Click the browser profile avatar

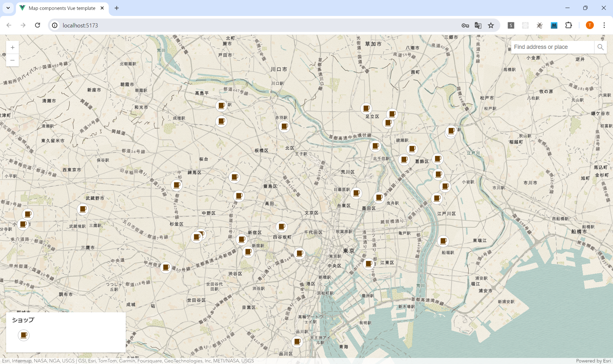coord(589,25)
